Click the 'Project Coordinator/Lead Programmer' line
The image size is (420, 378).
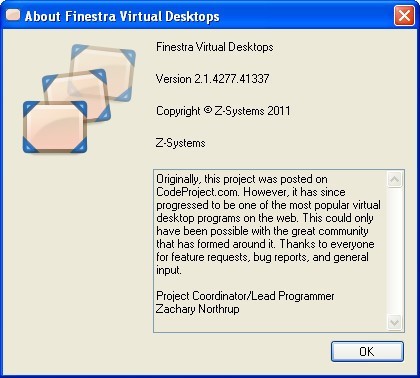coord(245,296)
